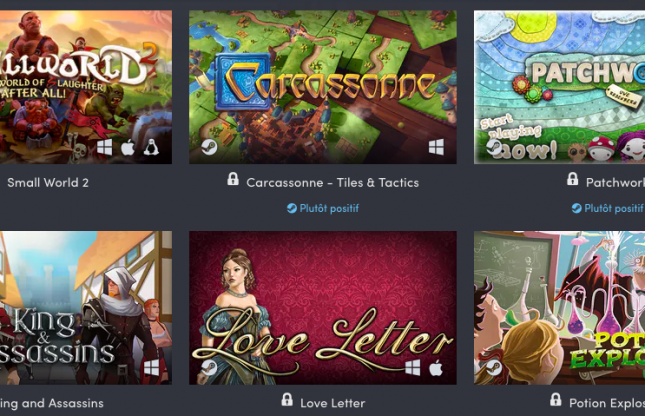Click the lock icon beside Carcassonne title
This screenshot has height=416, width=645.
(x=233, y=179)
